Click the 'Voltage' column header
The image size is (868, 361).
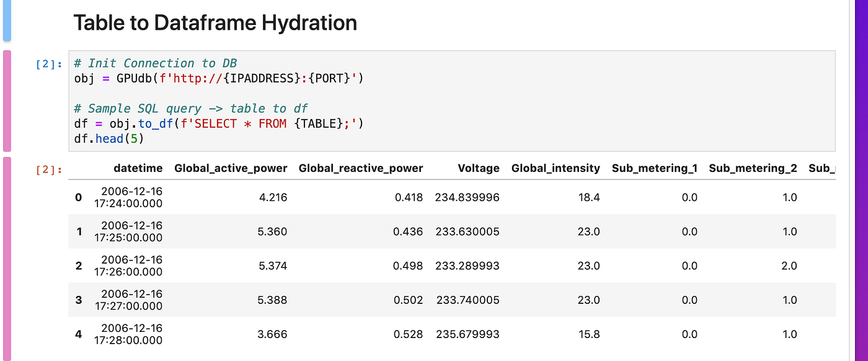479,168
